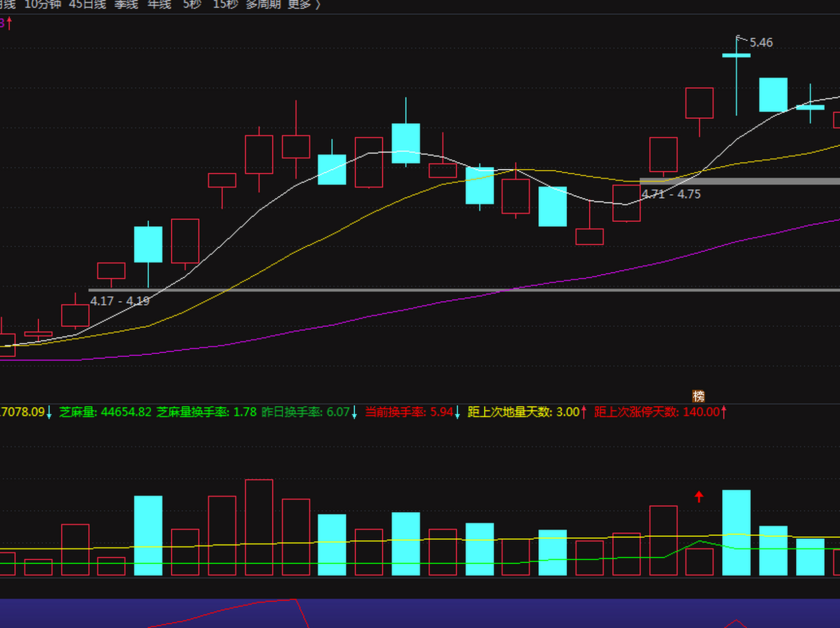Viewport: 840px width, 628px height.
Task: Switch to the 45日线 period tab
Action: [x=87, y=5]
